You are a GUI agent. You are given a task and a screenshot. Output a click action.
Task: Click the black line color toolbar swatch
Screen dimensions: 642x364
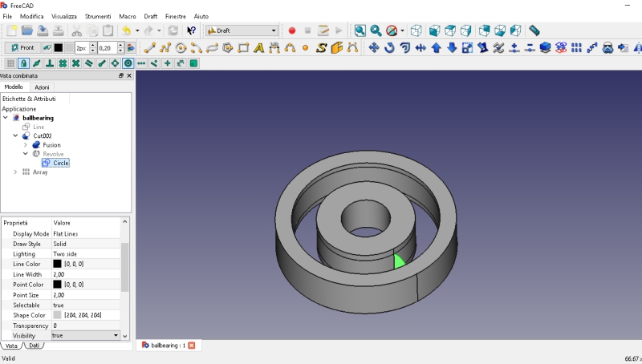point(58,48)
